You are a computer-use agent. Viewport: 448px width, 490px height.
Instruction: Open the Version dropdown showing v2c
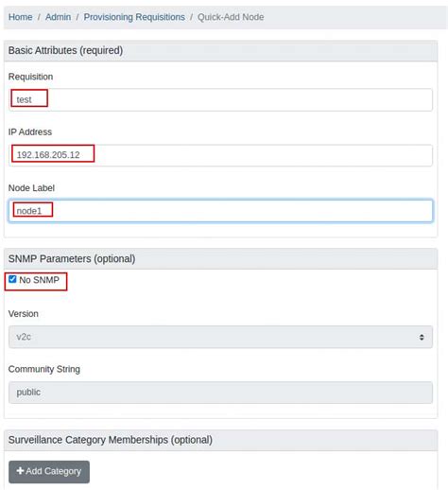tap(220, 337)
